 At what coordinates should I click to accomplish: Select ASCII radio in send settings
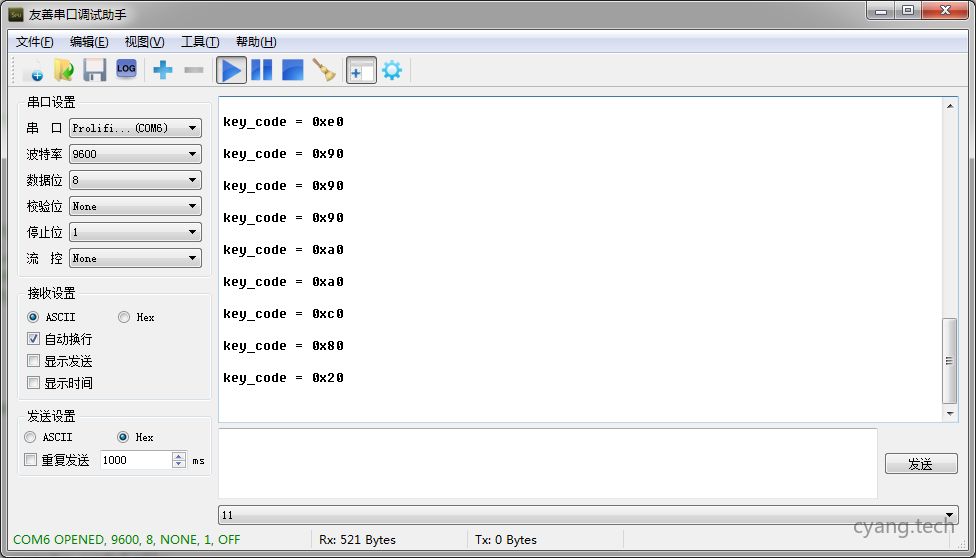(x=30, y=437)
